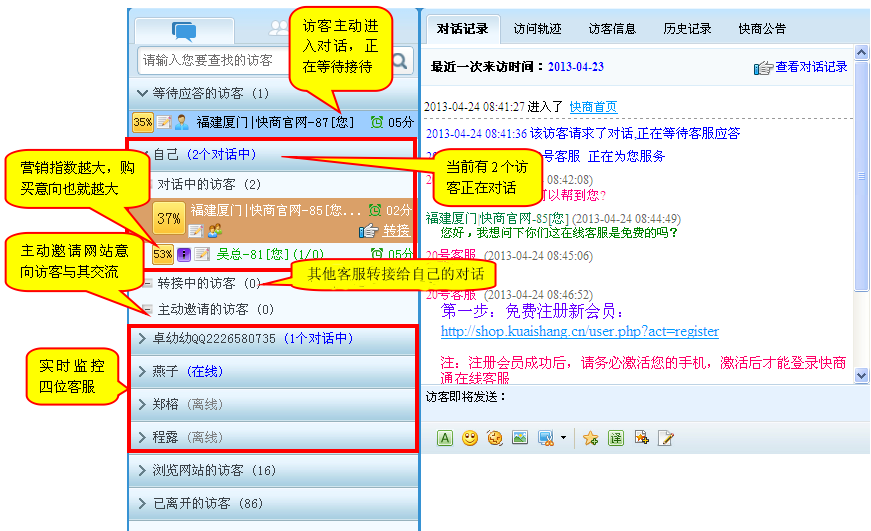Open the font format (A) tool

coord(446,438)
